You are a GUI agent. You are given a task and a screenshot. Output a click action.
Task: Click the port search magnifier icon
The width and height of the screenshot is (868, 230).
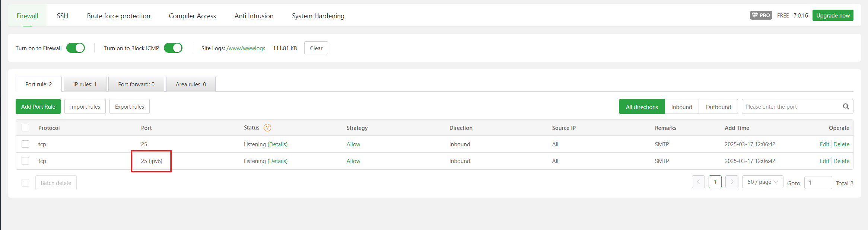point(846,106)
